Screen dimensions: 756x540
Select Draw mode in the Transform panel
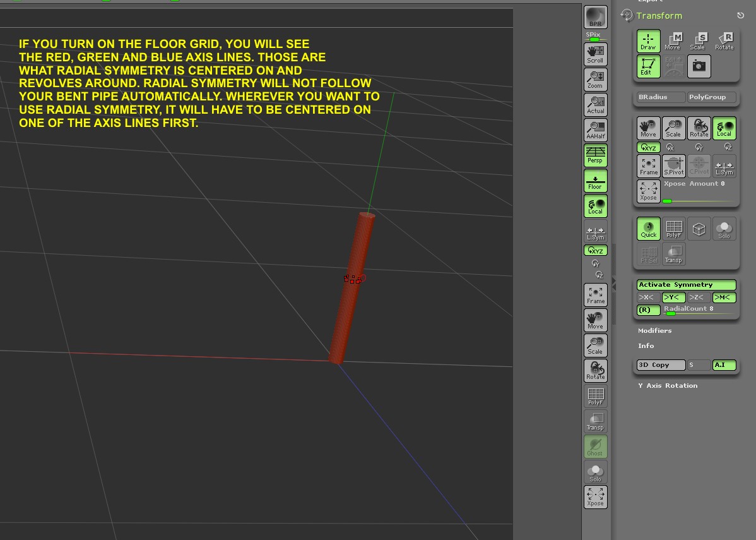click(648, 41)
